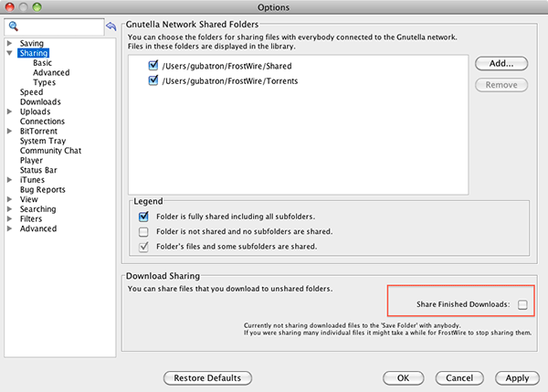Select the bottom-level Advanced options
The width and height of the screenshot is (548, 392).
(x=38, y=228)
